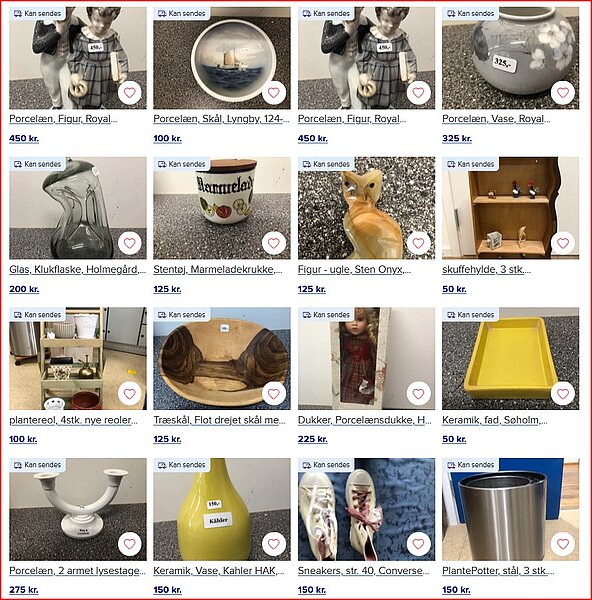
Task: Open 'Sneakers, str. 40, Converse' title link
Action: click(x=364, y=571)
